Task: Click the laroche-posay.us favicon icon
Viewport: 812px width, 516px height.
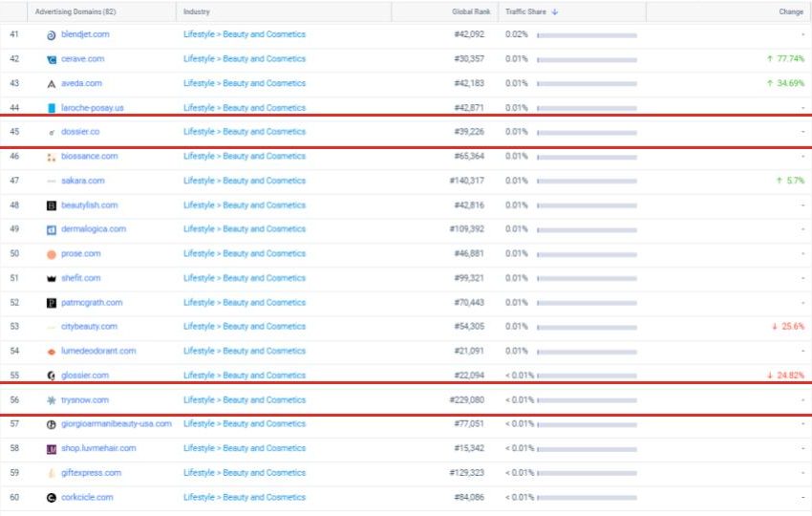Action: click(52, 108)
